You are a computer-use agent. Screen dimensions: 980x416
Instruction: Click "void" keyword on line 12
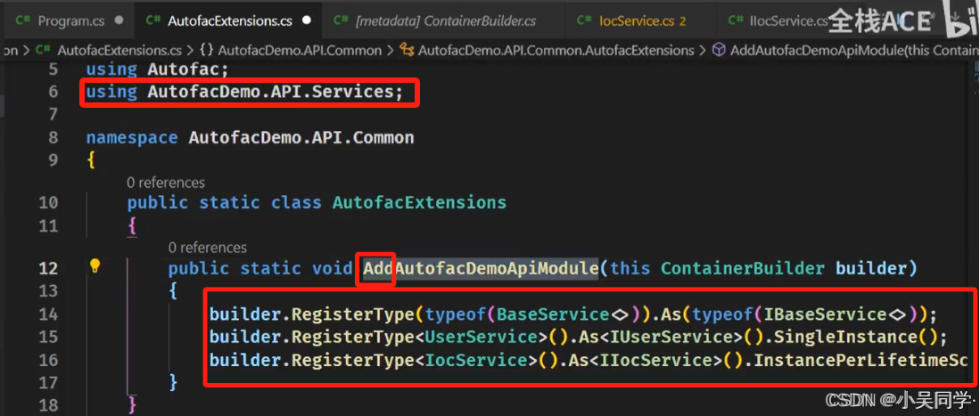point(332,269)
